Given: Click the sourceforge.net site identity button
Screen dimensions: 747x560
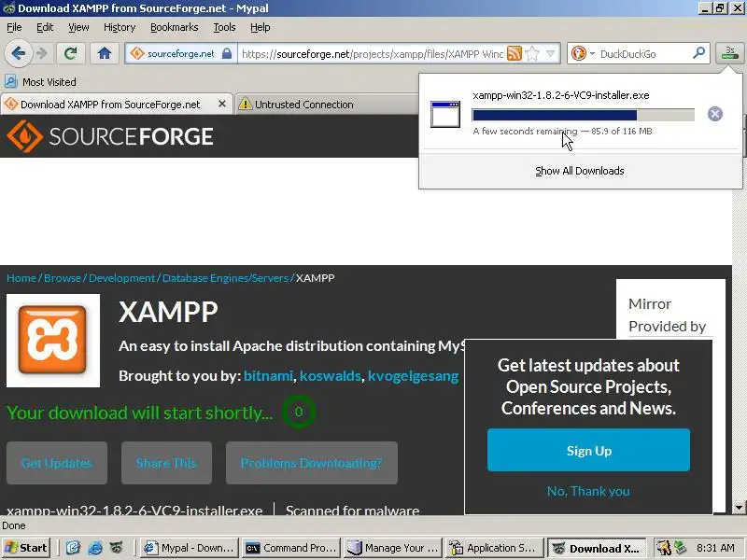Looking at the screenshot, I should (180, 54).
